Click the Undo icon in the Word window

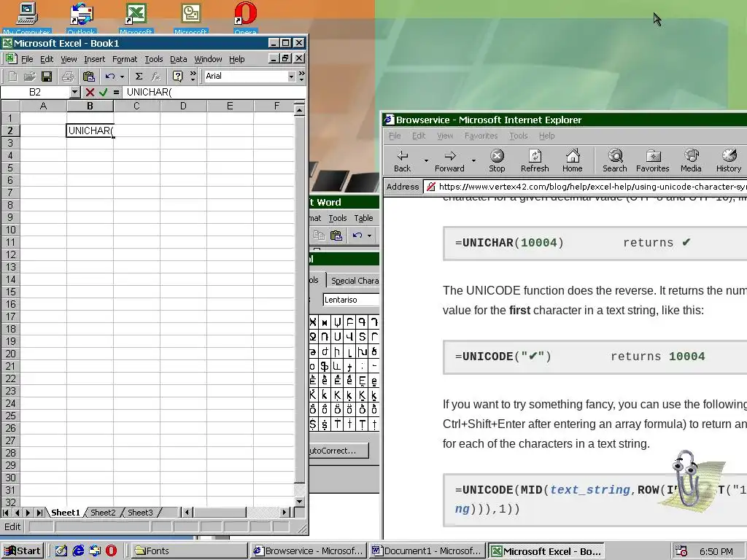point(357,236)
